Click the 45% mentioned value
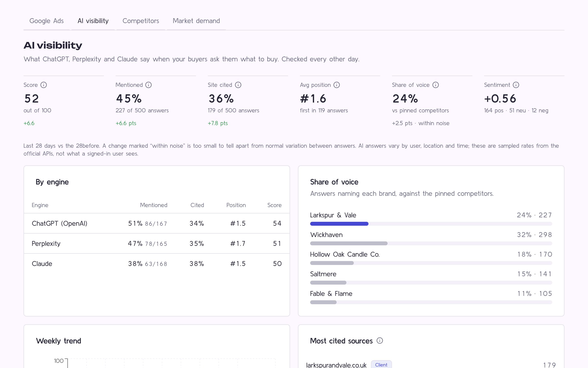588x368 pixels. click(129, 99)
